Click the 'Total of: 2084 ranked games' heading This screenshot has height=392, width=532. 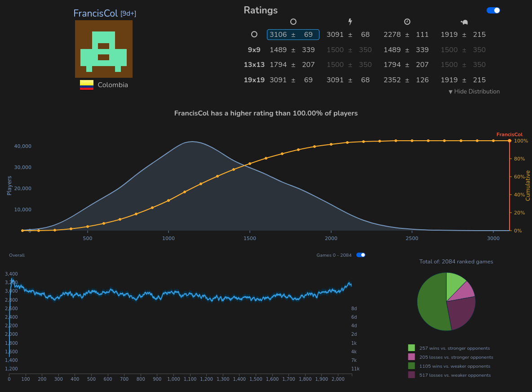(456, 261)
